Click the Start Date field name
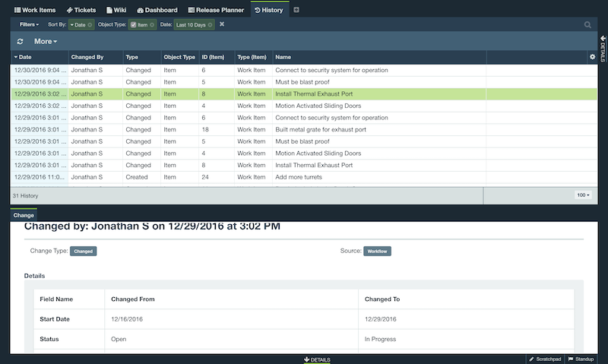The height and width of the screenshot is (364, 608). [55, 319]
